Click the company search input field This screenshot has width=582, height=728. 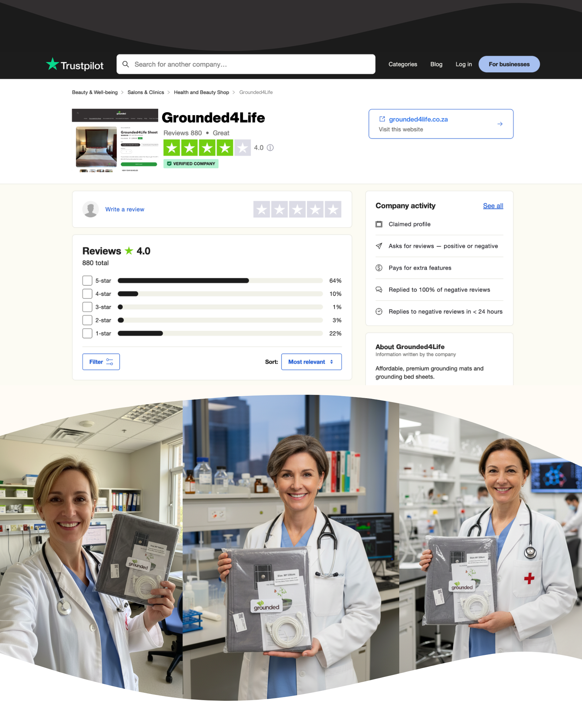[x=250, y=64]
